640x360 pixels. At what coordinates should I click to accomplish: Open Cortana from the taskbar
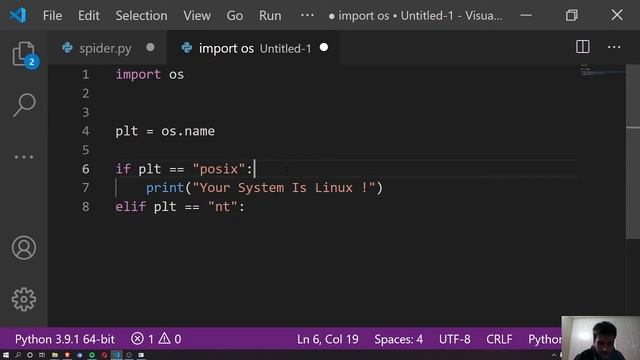[x=30, y=355]
